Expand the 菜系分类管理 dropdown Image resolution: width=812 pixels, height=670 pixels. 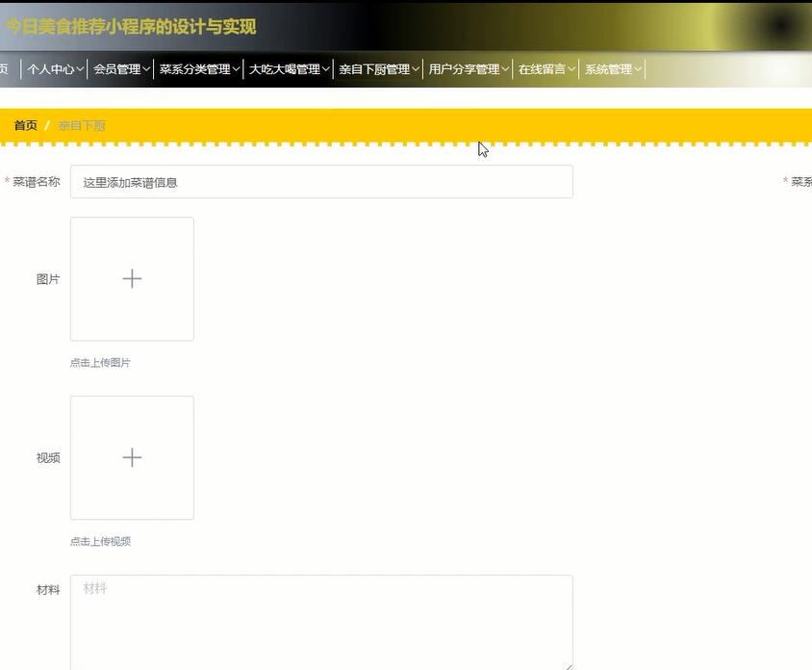click(197, 68)
